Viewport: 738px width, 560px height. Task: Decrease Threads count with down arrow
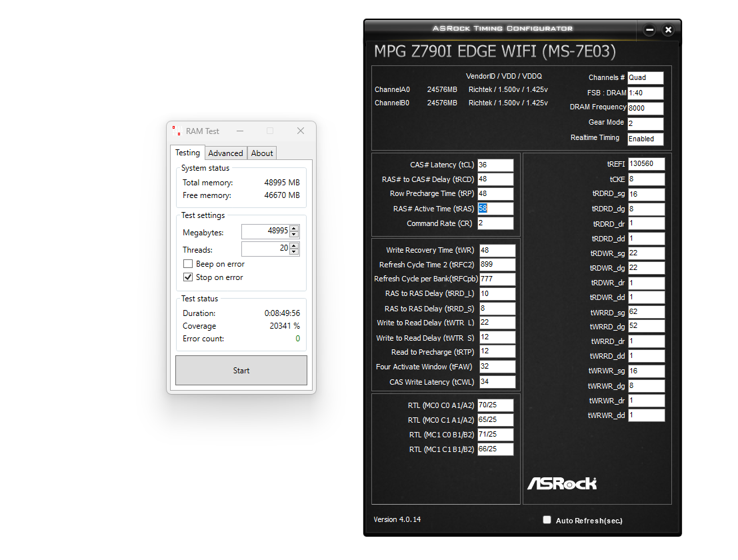294,251
